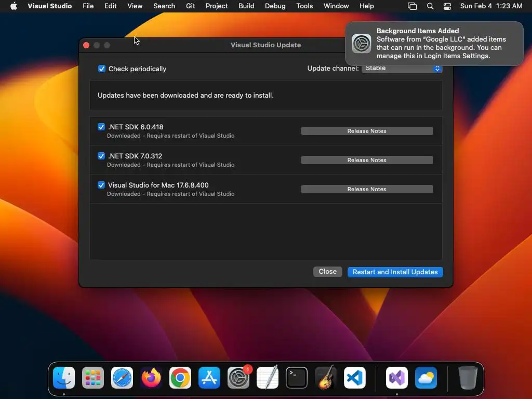Open Visual Studio Code dock icon

pos(354,377)
